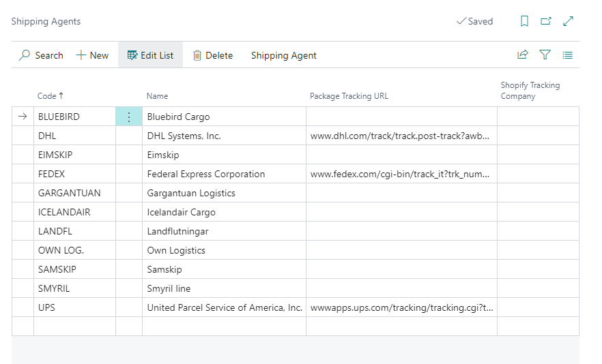Sort by the Code column header
The image size is (602, 364).
tap(51, 96)
